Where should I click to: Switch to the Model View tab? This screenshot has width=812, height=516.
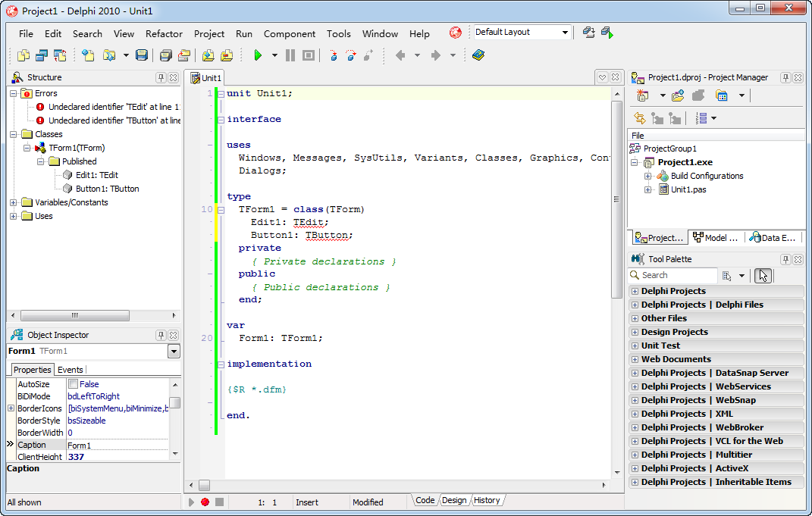(715, 238)
